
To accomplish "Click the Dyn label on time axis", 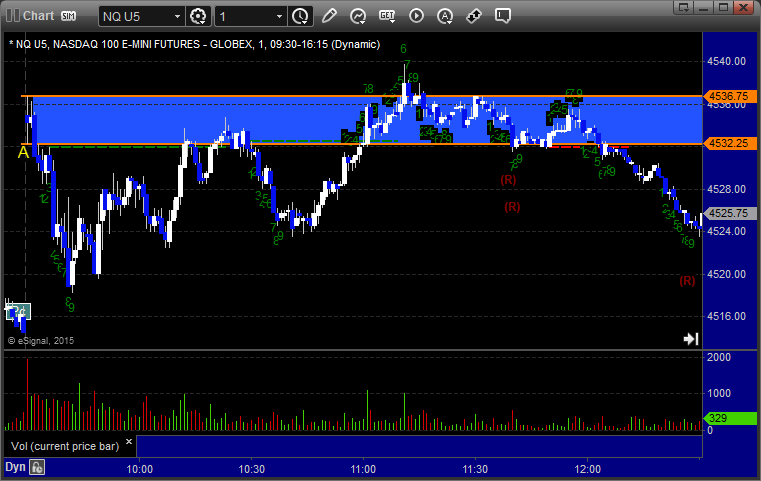I will pos(15,467).
